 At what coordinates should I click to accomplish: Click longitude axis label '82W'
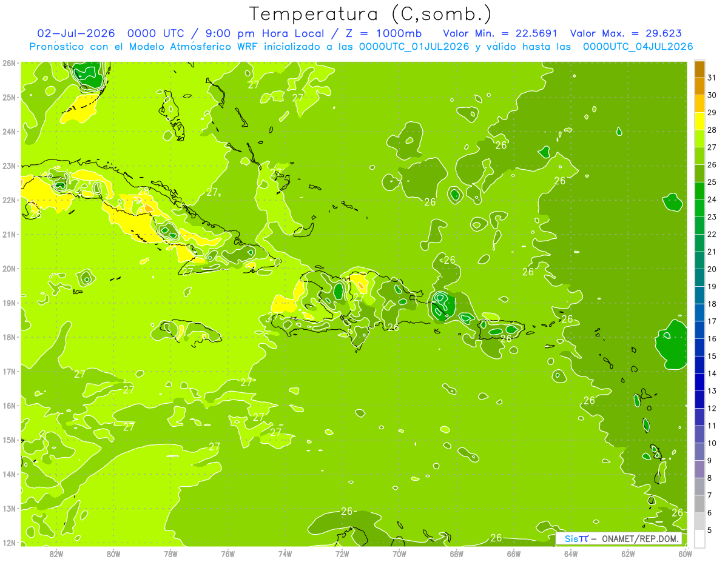[x=56, y=554]
